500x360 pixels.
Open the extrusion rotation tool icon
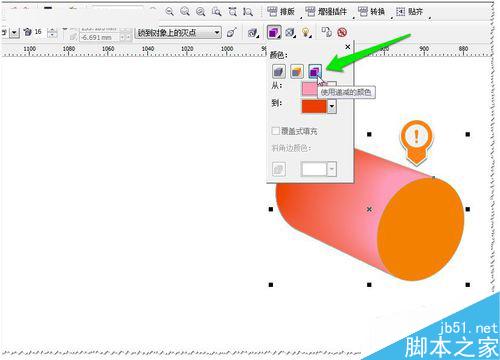[253, 33]
